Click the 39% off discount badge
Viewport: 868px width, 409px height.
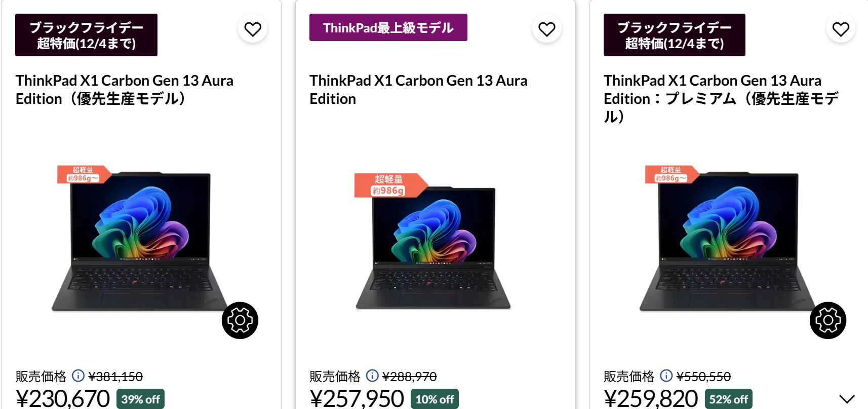click(x=140, y=399)
